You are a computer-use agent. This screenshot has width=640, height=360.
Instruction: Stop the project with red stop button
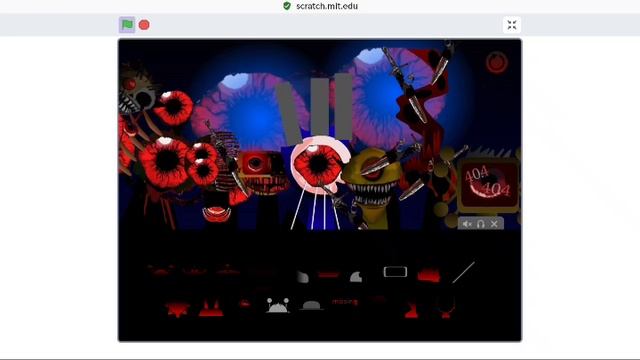coord(144,25)
